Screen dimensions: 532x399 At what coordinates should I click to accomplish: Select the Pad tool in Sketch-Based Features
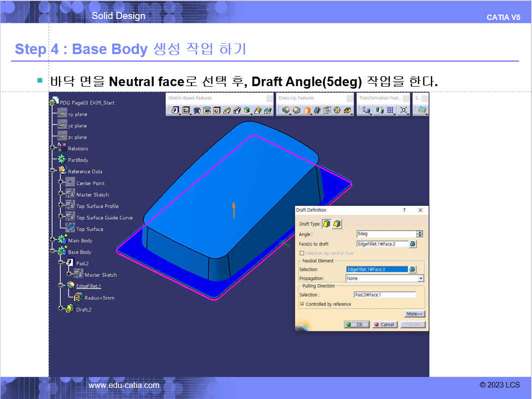175,110
